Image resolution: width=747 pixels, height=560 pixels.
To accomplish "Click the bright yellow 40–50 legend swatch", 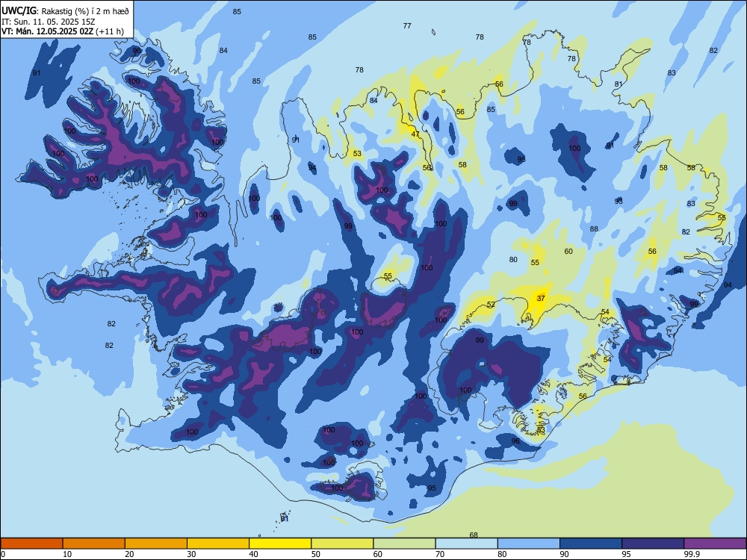I will 280,544.
